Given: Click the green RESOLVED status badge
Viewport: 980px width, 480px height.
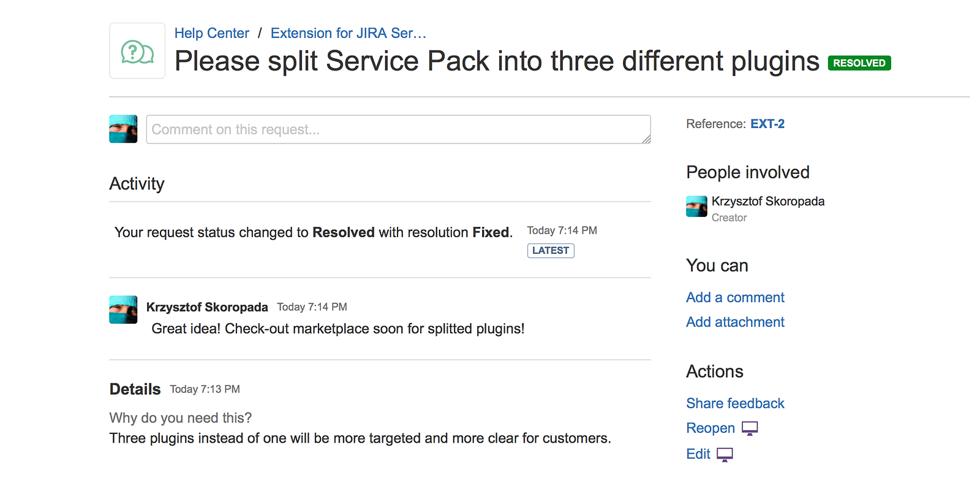Looking at the screenshot, I should click(859, 63).
